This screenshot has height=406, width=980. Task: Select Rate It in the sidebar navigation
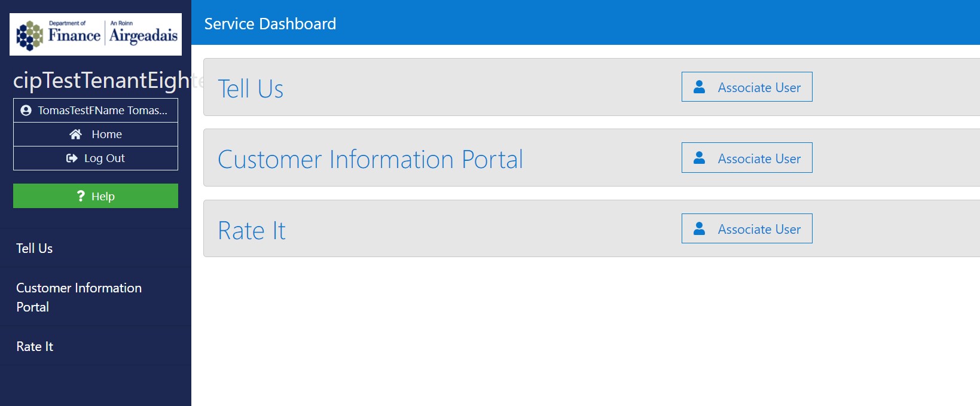[x=34, y=346]
